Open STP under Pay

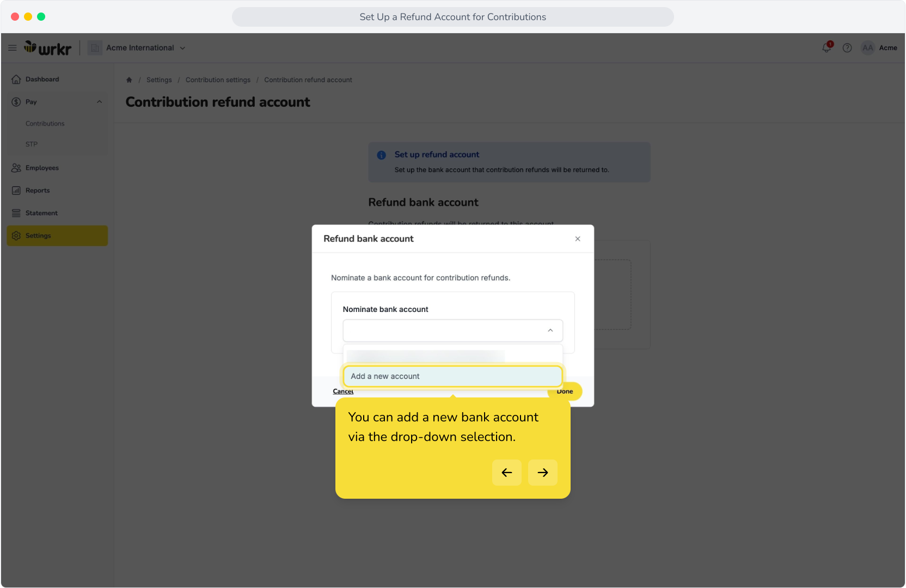point(32,144)
